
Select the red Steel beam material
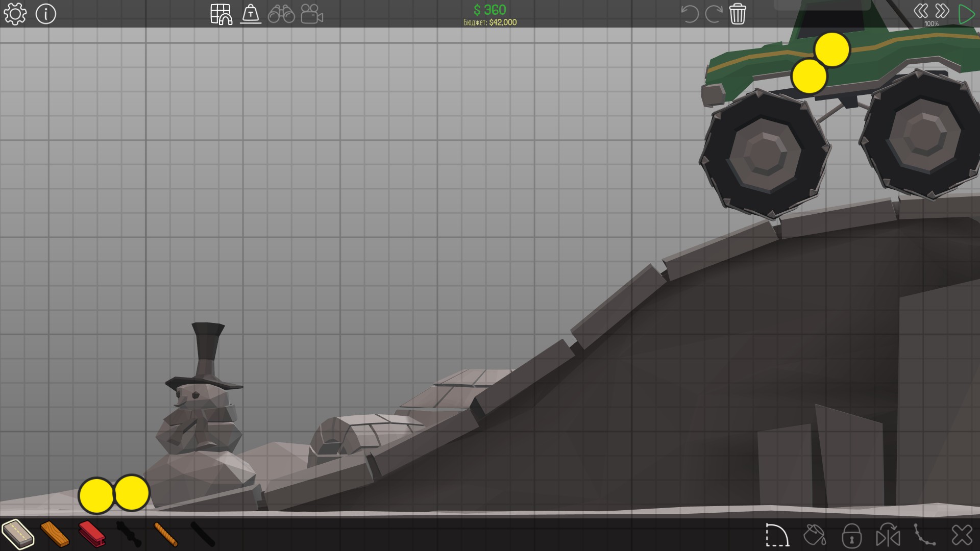pos(92,534)
